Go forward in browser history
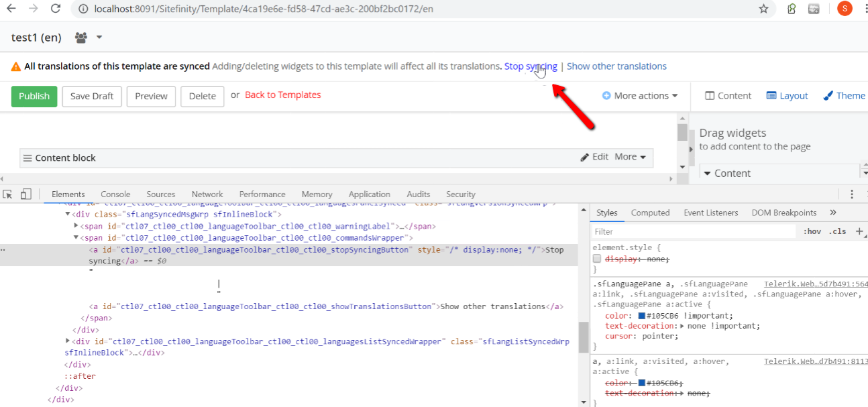This screenshot has width=868, height=407. pyautogui.click(x=34, y=9)
